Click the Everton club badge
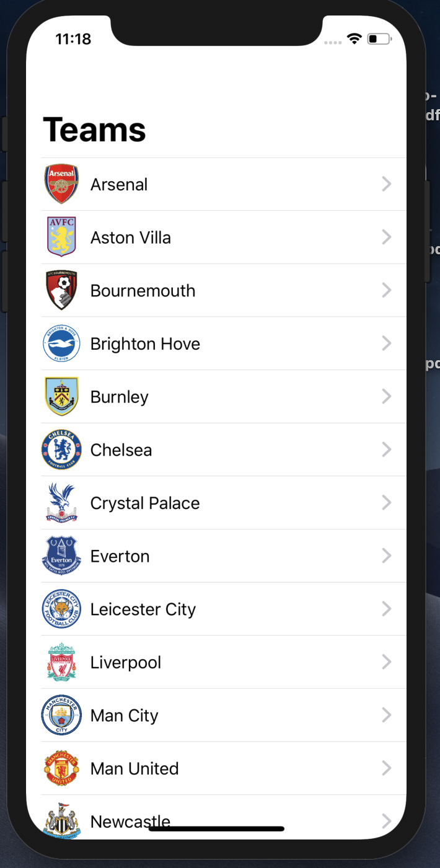 click(x=61, y=556)
